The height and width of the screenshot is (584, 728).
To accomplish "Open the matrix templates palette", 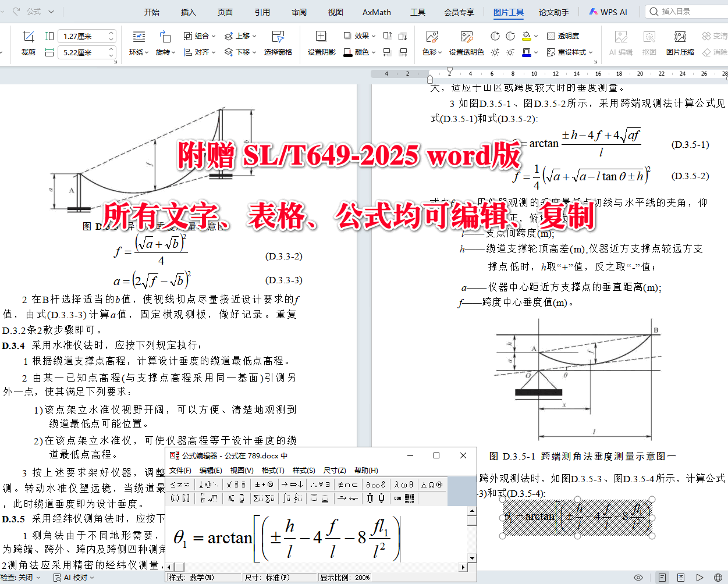I will click(404, 498).
